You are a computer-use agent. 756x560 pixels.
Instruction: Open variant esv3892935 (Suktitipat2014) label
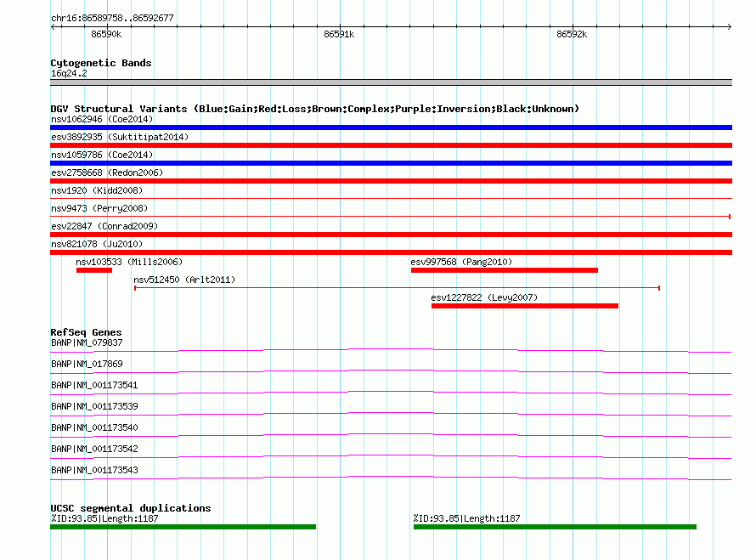pos(120,137)
